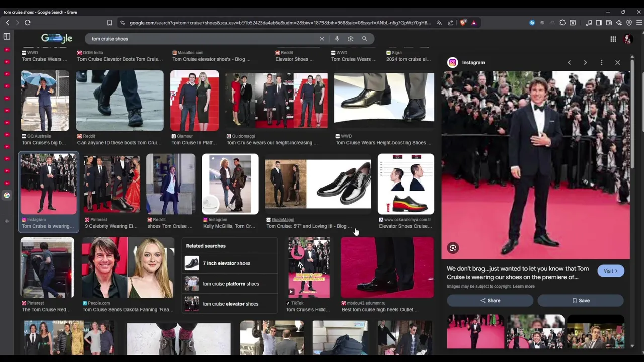Start voice search with microphone icon
The width and height of the screenshot is (644, 362).
(x=337, y=39)
